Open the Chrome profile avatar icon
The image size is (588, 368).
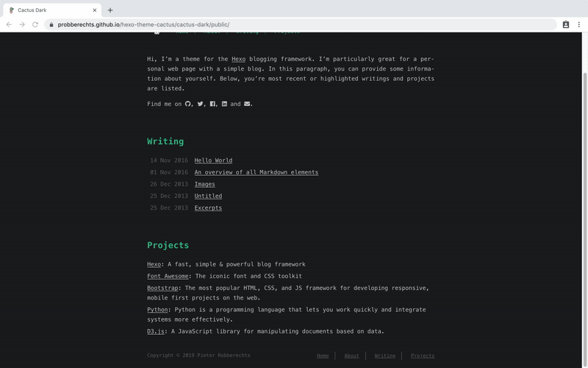565,24
